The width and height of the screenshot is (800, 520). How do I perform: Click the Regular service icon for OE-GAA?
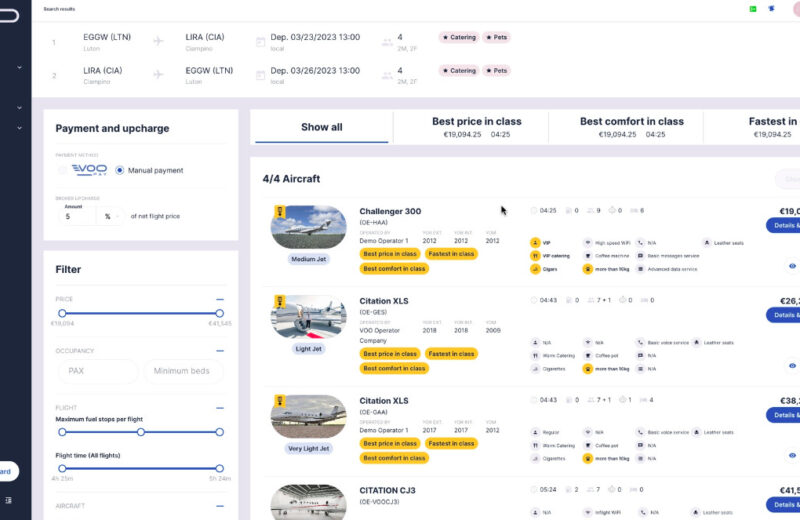pyautogui.click(x=535, y=432)
